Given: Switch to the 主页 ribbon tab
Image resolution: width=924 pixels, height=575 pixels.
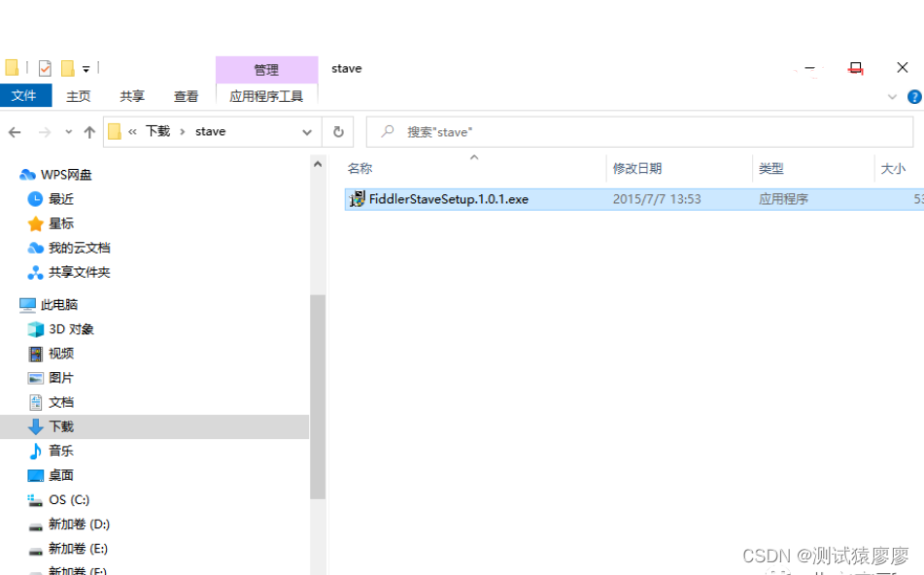Looking at the screenshot, I should 79,96.
